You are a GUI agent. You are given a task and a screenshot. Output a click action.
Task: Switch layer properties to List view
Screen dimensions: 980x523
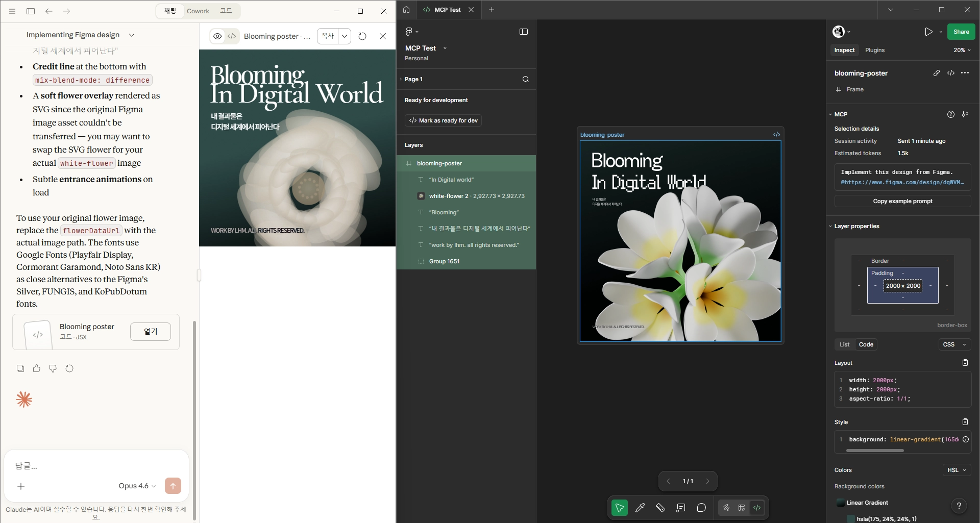844,344
